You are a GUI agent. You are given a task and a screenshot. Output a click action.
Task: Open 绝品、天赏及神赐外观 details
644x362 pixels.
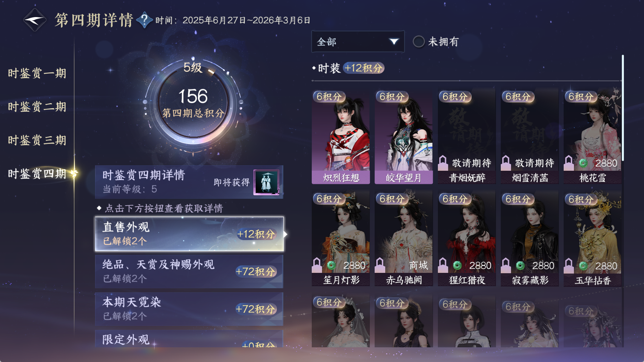pos(189,271)
